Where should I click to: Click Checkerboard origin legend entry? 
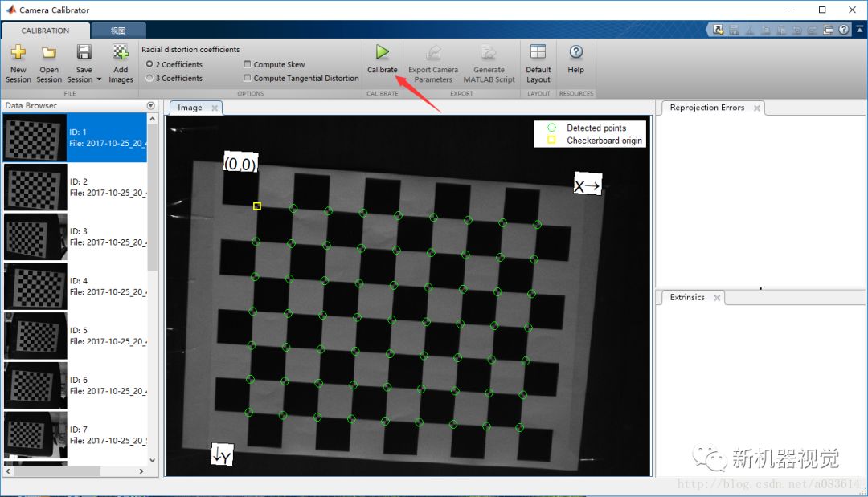595,141
